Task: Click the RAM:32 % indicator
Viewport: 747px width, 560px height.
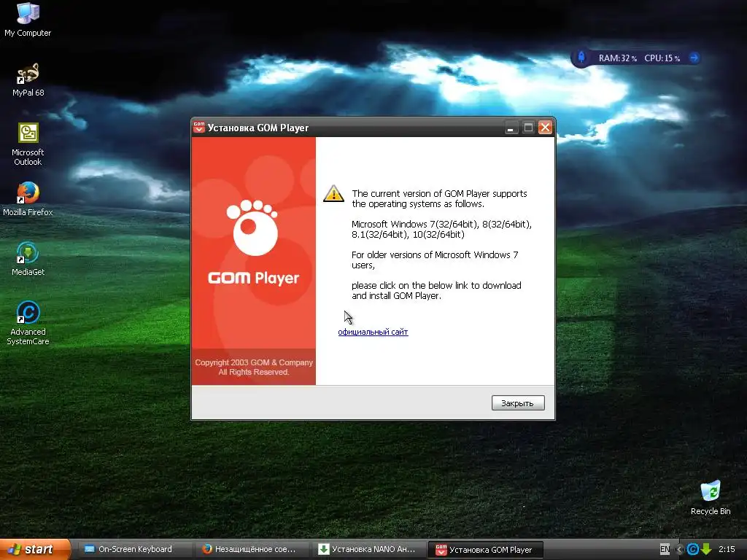Action: (x=617, y=58)
